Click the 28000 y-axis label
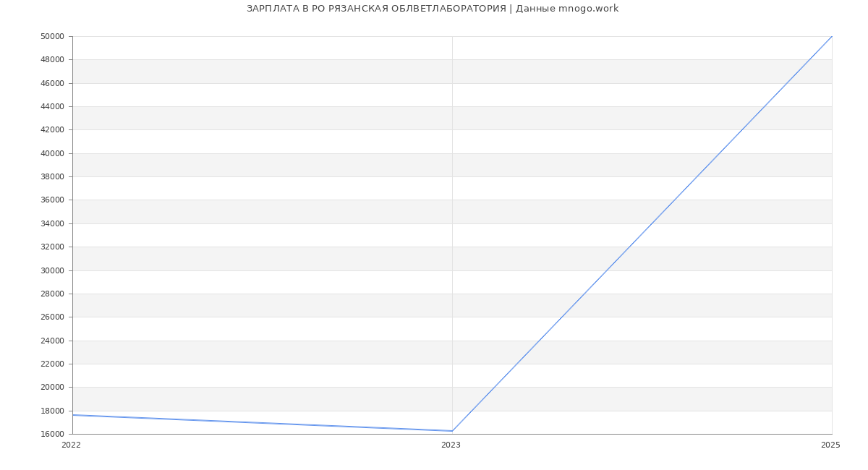This screenshot has height=470, width=868. (x=53, y=294)
